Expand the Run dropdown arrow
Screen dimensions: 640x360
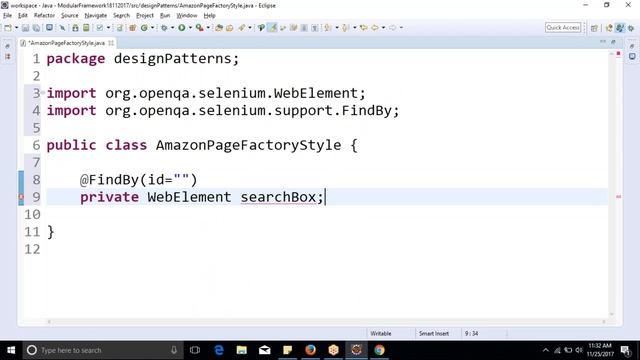tap(190, 28)
